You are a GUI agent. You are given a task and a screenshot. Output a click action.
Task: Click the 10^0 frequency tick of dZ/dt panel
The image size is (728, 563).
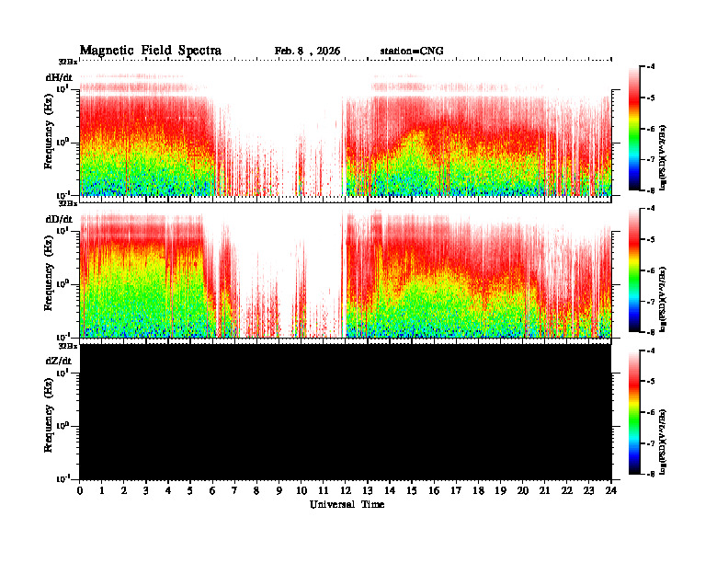63,425
